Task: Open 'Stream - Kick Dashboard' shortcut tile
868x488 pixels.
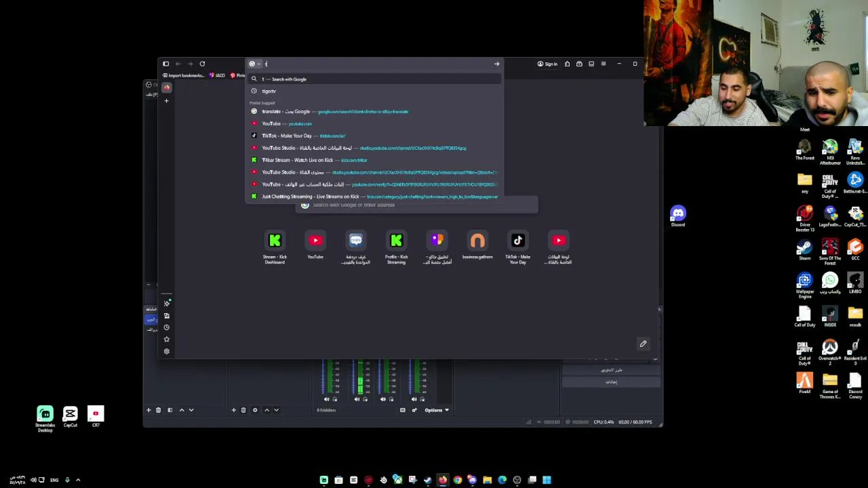Action: point(275,247)
